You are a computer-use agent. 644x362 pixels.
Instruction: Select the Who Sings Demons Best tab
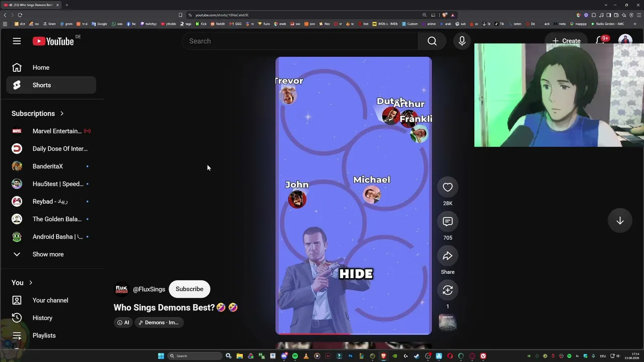31,5
